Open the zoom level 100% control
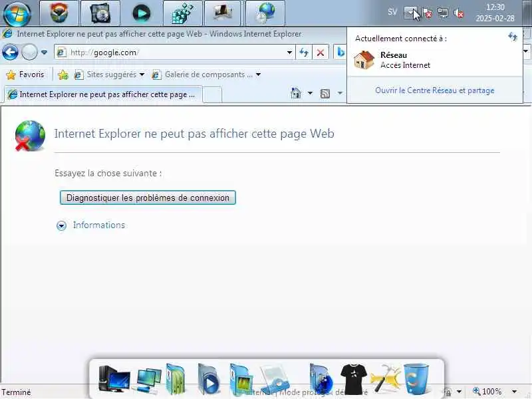Screen dimensions: 532x399 [487, 392]
